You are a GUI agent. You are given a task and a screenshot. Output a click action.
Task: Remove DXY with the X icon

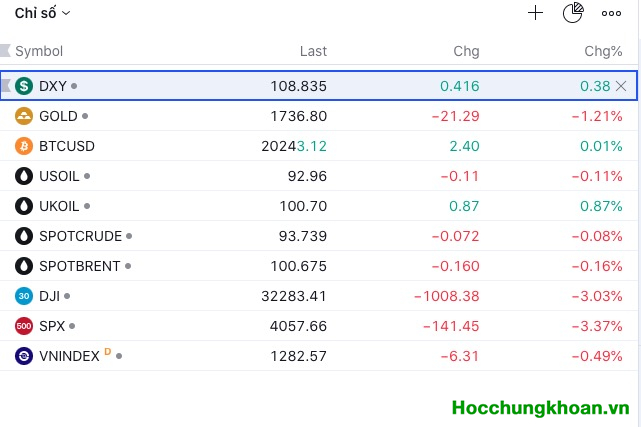[621, 86]
